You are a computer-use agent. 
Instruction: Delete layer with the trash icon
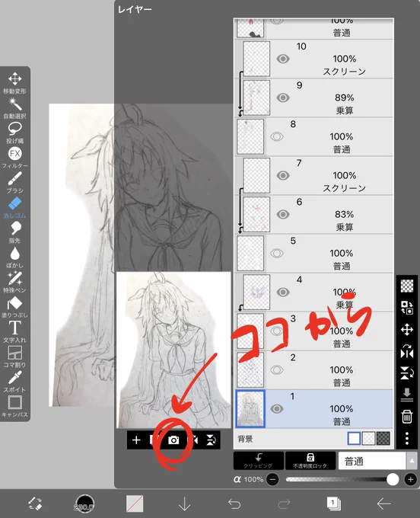tap(407, 417)
